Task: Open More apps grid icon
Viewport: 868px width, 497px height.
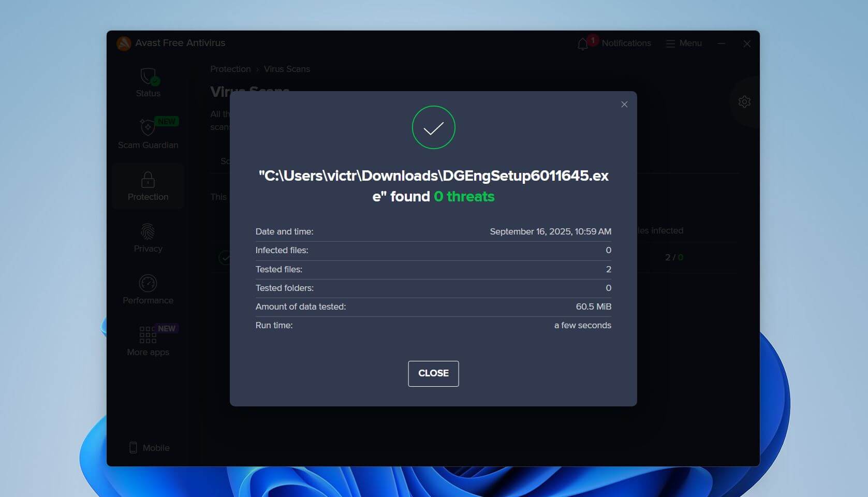Action: tap(148, 334)
